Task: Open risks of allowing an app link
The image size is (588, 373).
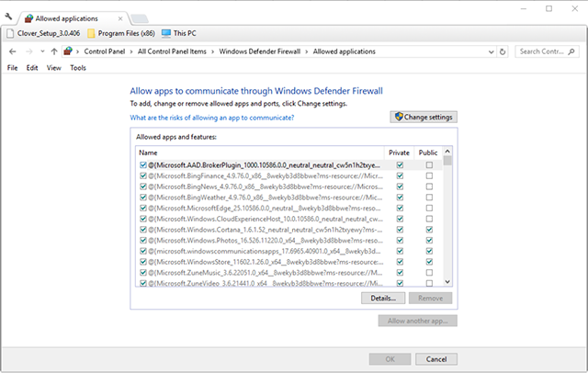Action: 212,118
